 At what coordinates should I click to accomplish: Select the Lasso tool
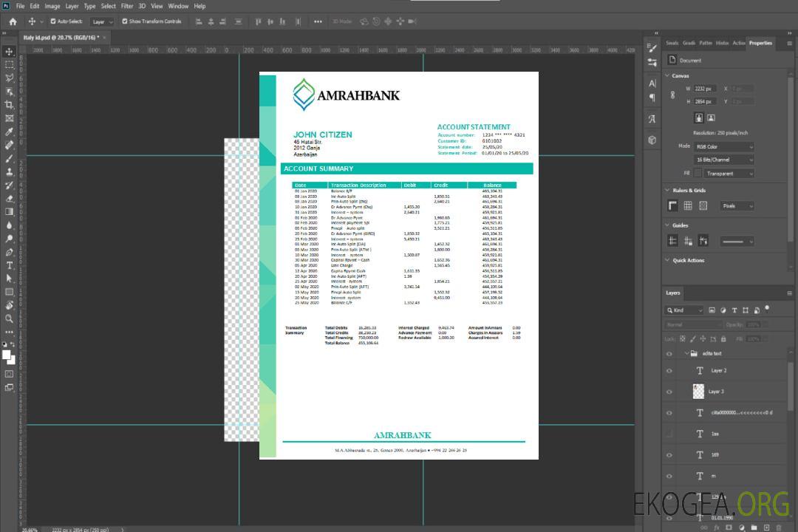[9, 78]
